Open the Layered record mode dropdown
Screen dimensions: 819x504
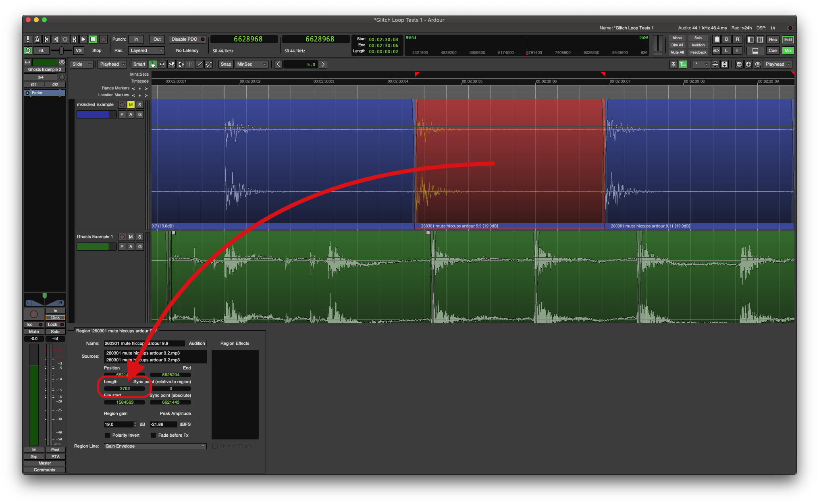pos(146,50)
